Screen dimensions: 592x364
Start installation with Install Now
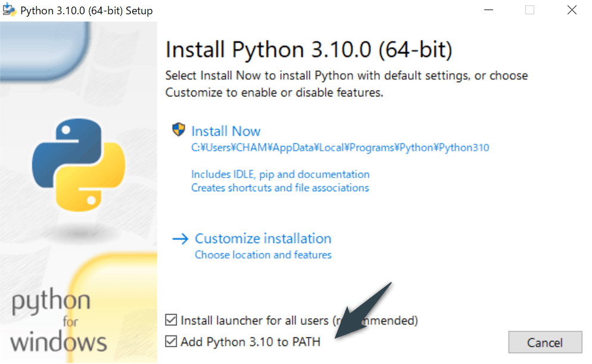click(226, 131)
